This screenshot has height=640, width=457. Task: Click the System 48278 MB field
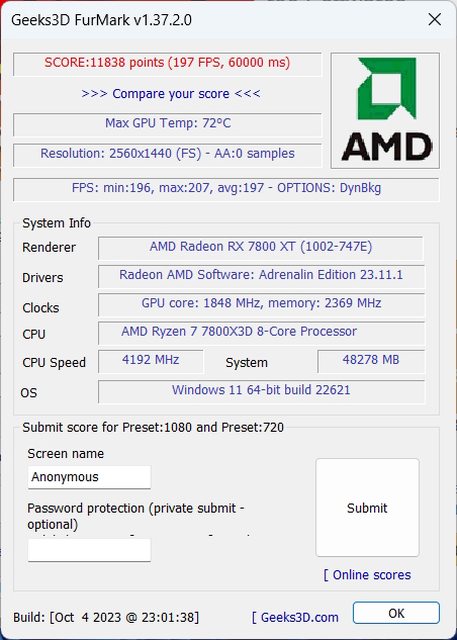(x=371, y=361)
